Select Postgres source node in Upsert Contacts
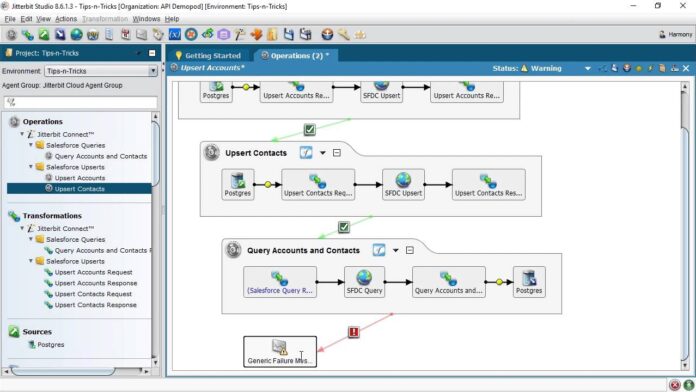Viewport: 696px width, 392px height. tap(237, 184)
